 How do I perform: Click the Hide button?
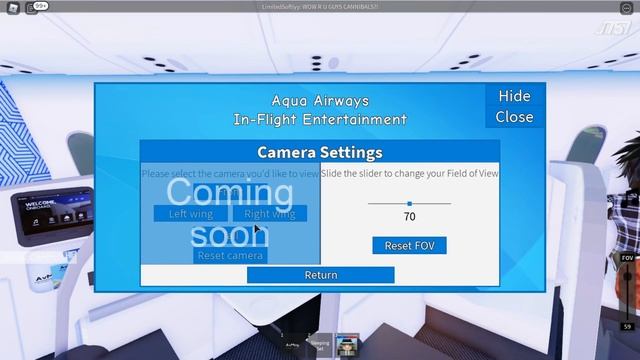click(x=514, y=96)
